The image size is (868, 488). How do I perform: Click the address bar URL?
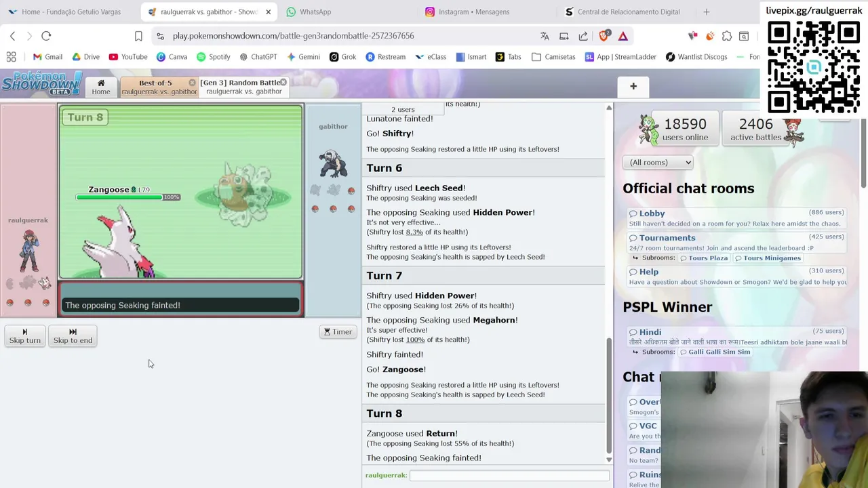pos(293,36)
